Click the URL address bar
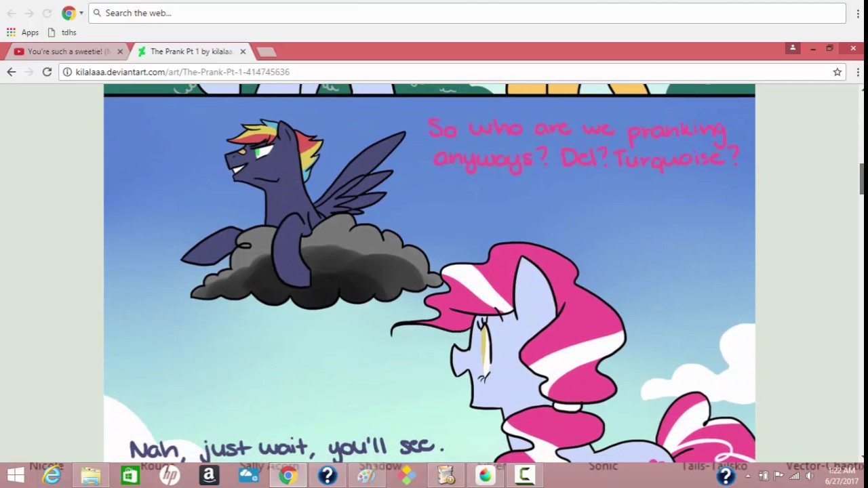Viewport: 868px width, 488px height. tap(448, 72)
